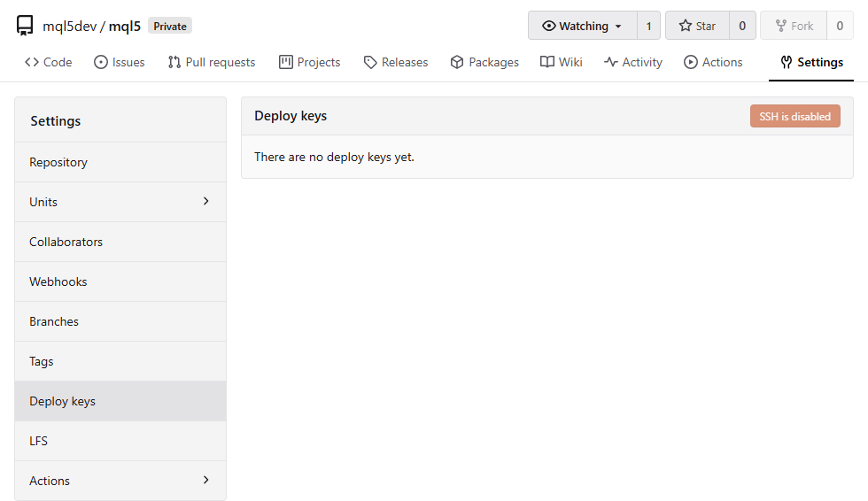Image resolution: width=868 pixels, height=501 pixels.
Task: Open the Actions tab in top navigation
Action: [713, 62]
